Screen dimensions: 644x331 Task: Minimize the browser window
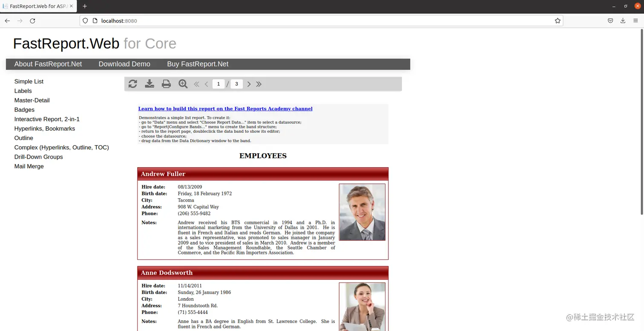(x=614, y=6)
